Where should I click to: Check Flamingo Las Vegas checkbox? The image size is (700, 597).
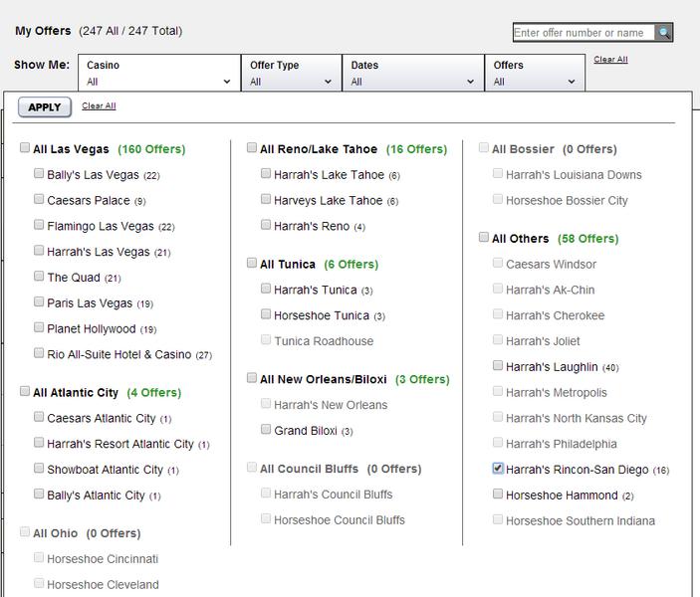pyautogui.click(x=39, y=225)
